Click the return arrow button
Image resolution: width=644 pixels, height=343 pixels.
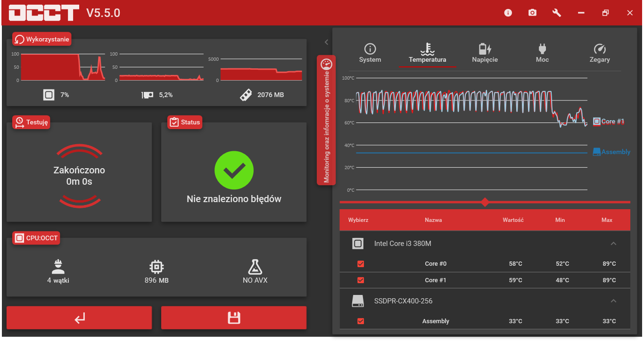(79, 318)
